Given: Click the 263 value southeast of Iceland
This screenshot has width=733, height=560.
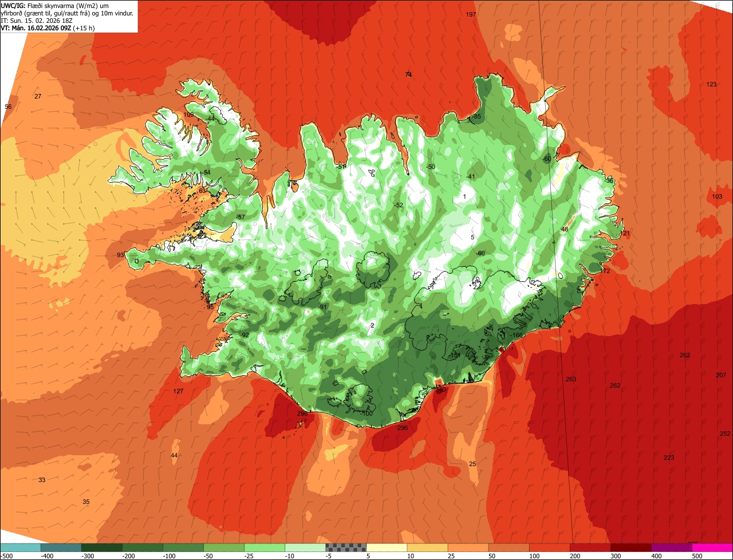Looking at the screenshot, I should click(571, 379).
